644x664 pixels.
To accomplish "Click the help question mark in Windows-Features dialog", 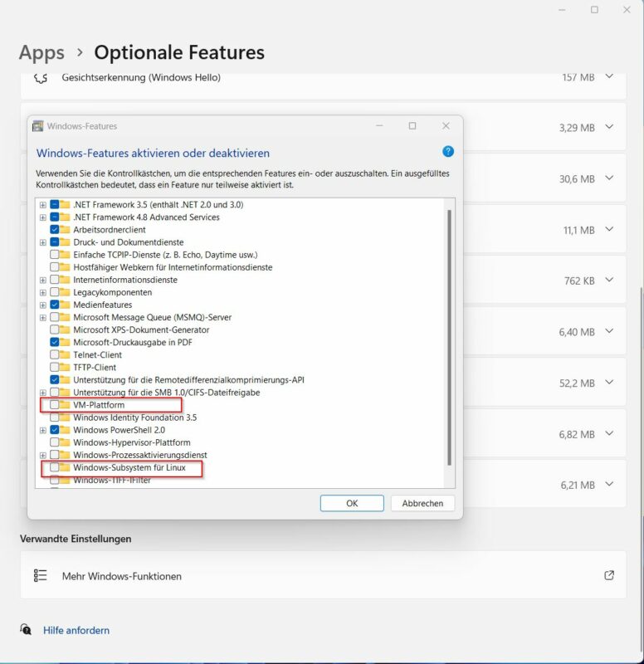I will click(x=446, y=153).
